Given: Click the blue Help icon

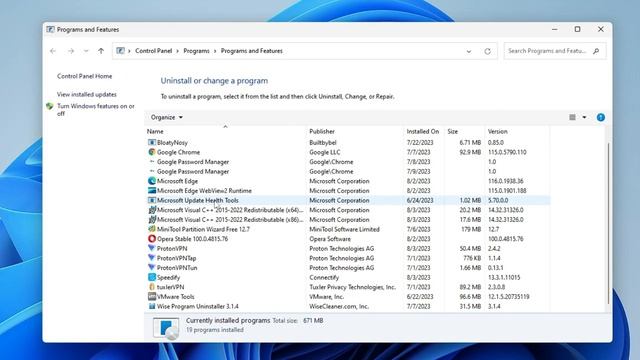Looking at the screenshot, I should coord(600,118).
